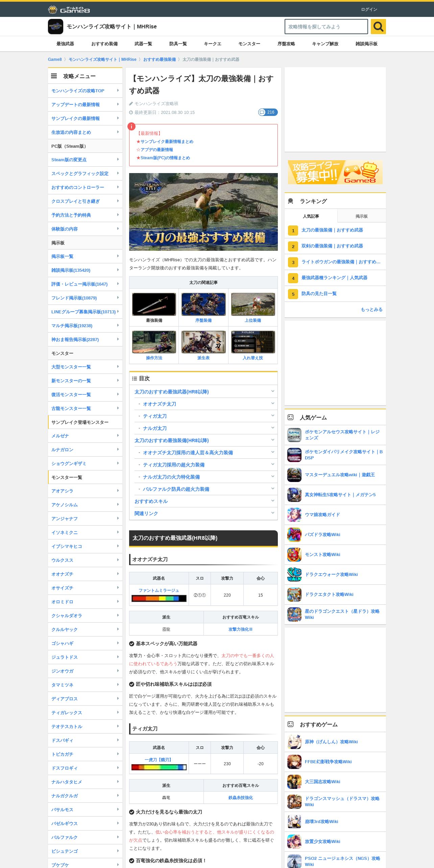
Task: Open the 放置少女 game icon
Action: 294,842
